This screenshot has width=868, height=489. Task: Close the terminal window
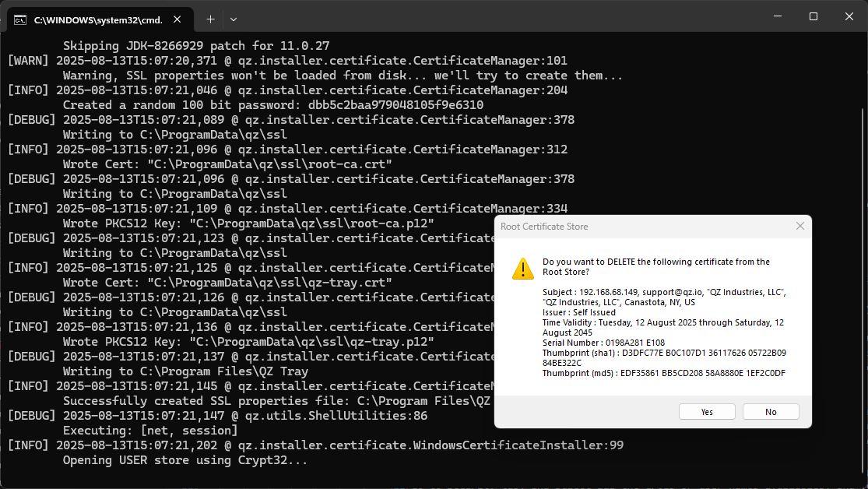pyautogui.click(x=849, y=16)
